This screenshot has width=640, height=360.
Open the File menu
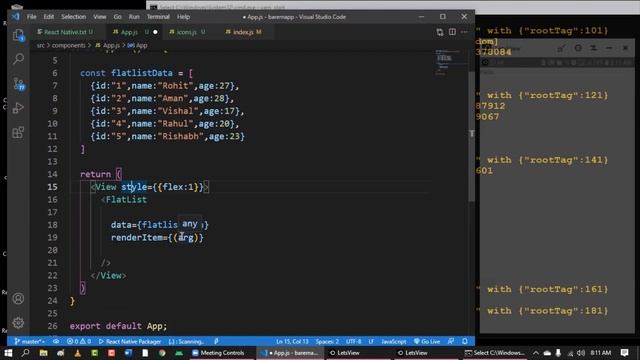tap(31, 17)
